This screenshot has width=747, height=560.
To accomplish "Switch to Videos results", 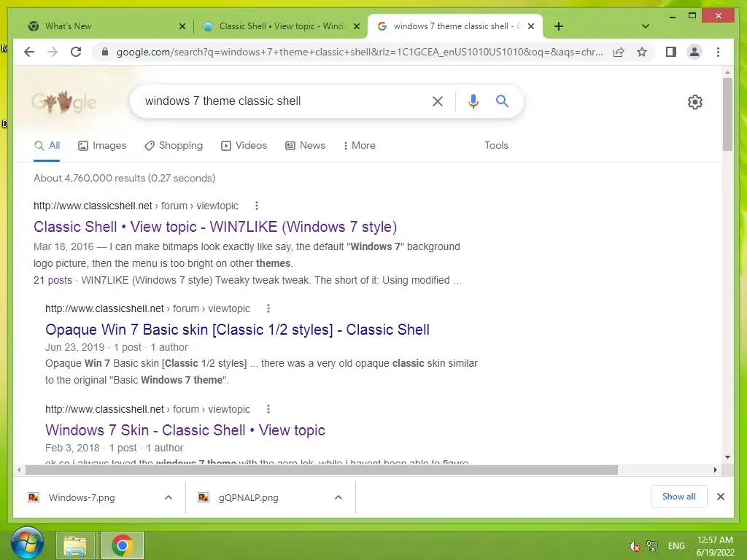I will click(x=244, y=146).
